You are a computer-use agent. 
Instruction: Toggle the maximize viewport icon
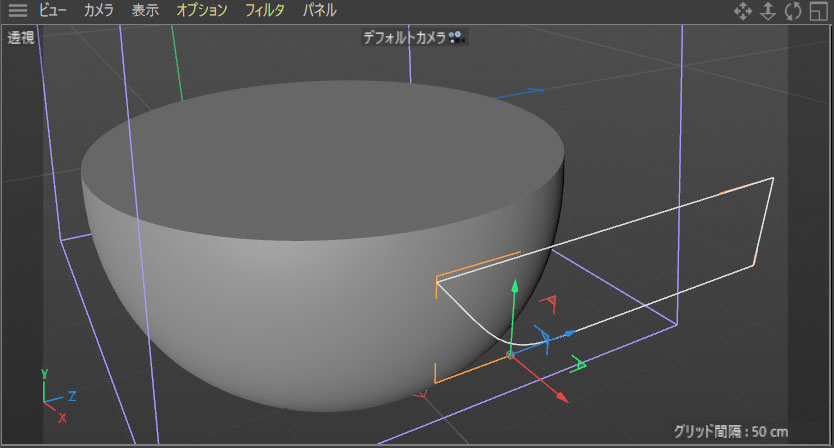coord(819,11)
